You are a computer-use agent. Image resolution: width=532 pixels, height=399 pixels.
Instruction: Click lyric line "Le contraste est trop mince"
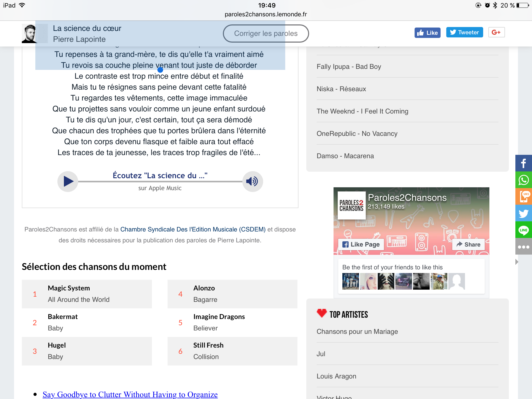[159, 76]
